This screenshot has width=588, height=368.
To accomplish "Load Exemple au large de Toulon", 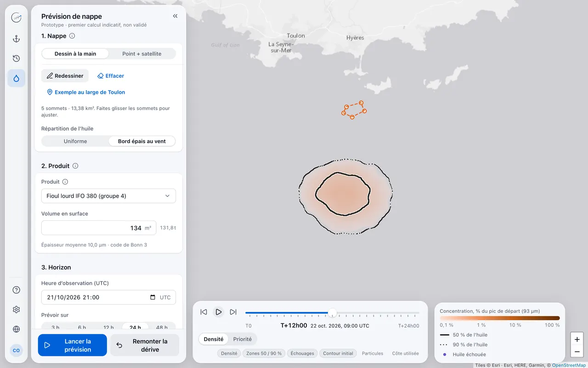I will coord(86,92).
